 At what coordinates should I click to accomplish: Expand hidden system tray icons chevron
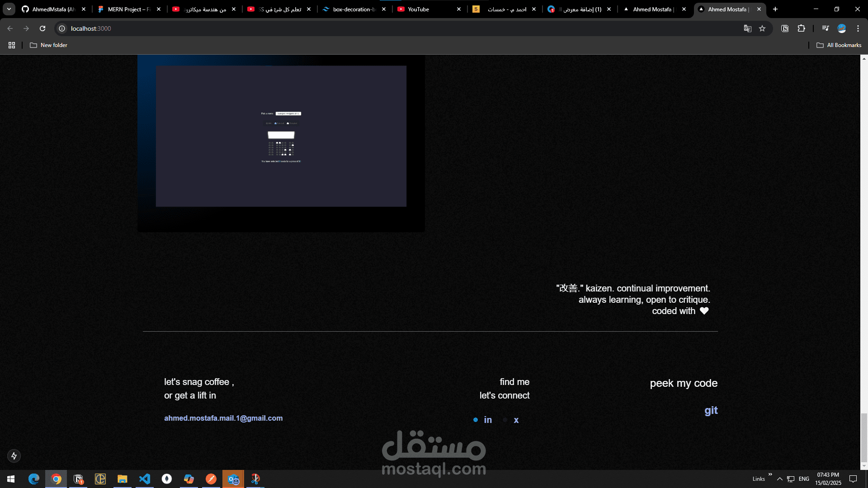click(779, 479)
